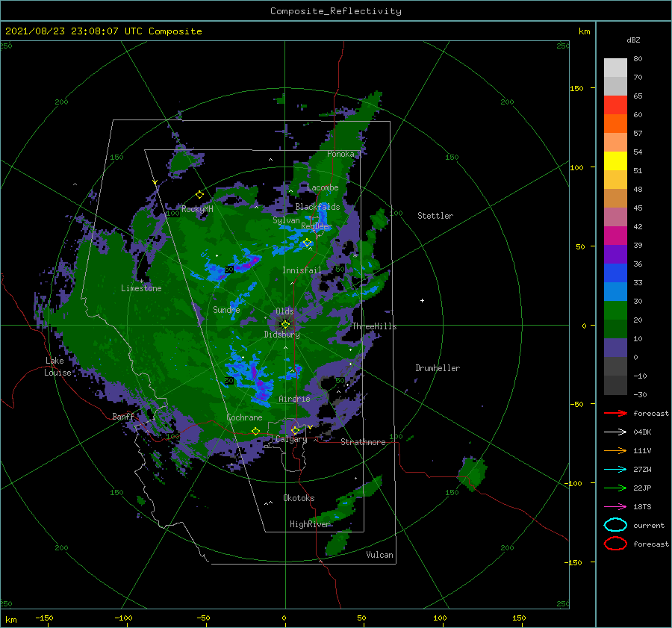The image size is (672, 628).
Task: Click the red forecast ellipse legend icon
Action: click(x=615, y=544)
